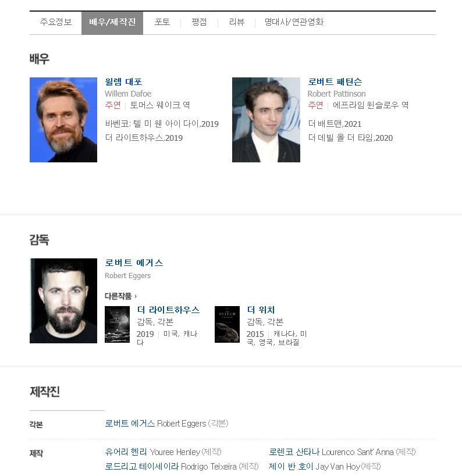Click the 더 라이트하우스 movie poster thumbnail
Viewport: 462px width, 476px height.
tap(117, 324)
